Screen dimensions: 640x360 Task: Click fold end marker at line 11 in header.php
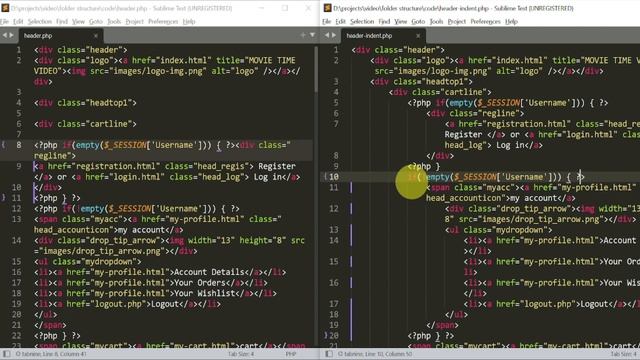[3, 198]
